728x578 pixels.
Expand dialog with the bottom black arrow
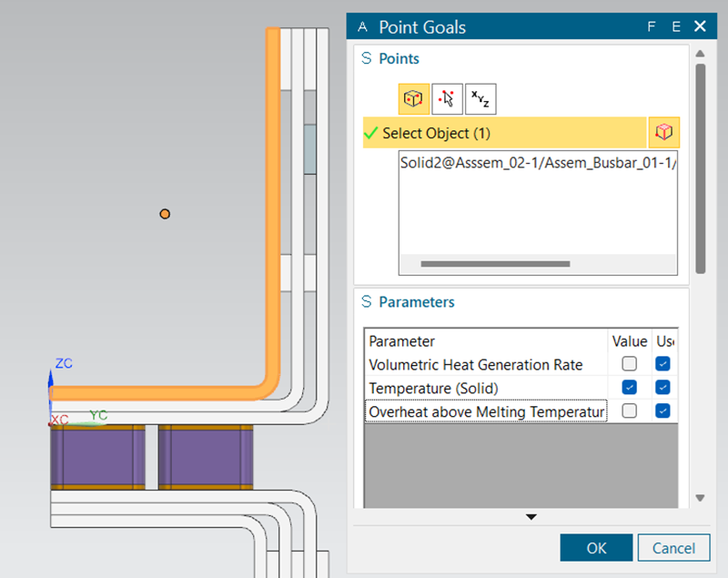pyautogui.click(x=531, y=517)
